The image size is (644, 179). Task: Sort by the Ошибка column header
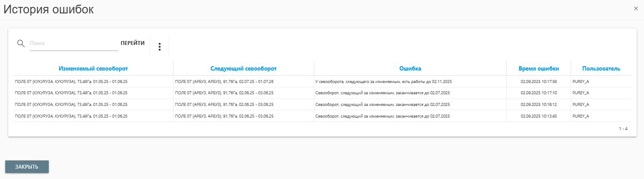(410, 68)
